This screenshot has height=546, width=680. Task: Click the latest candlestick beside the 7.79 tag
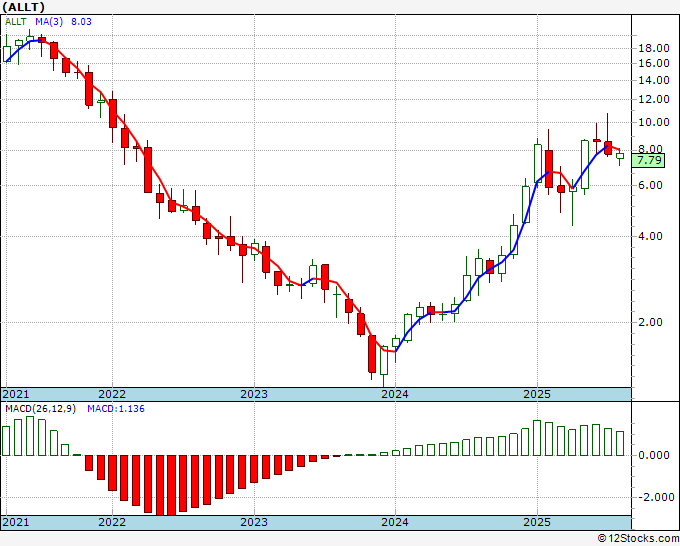tap(620, 156)
